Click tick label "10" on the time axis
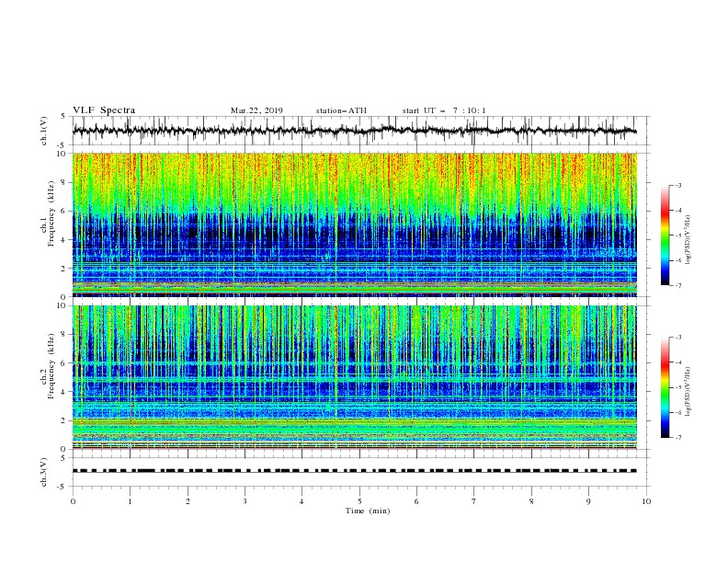 646,501
